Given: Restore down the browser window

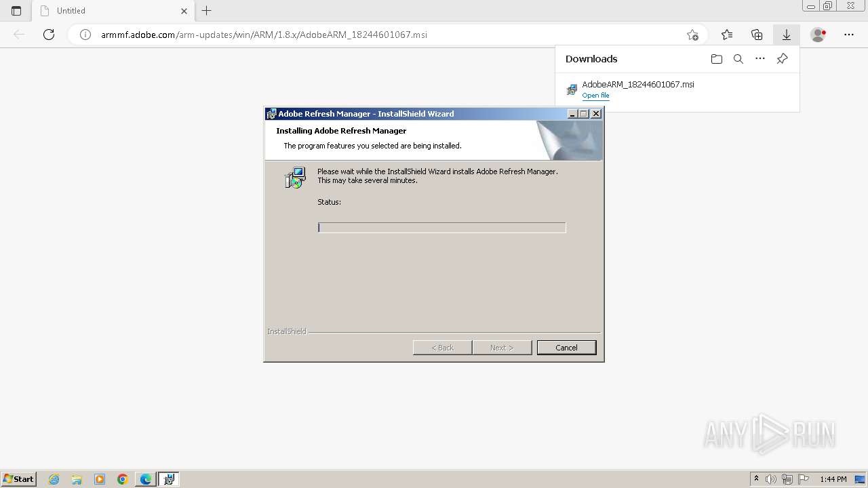Looking at the screenshot, I should pos(828,6).
